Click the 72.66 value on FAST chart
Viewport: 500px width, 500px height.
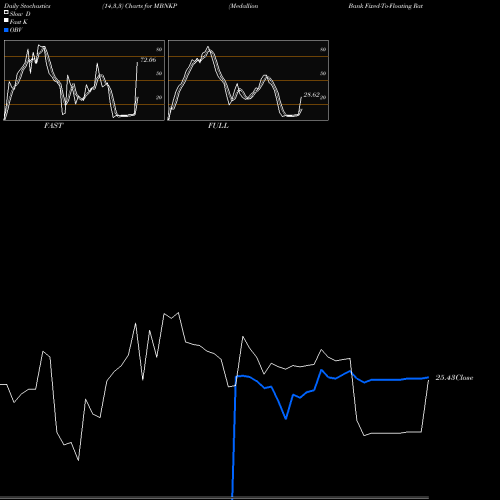click(x=148, y=60)
